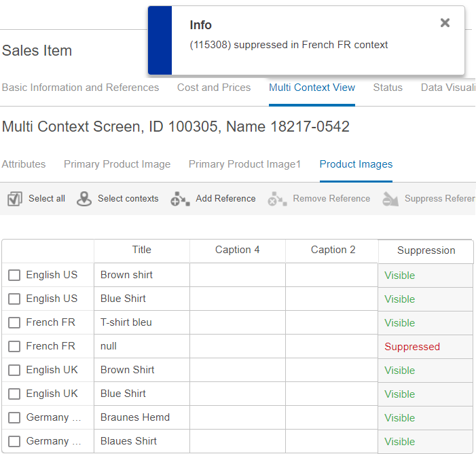The height and width of the screenshot is (454, 476).
Task: Select checkbox for Germany Braunes Hemd row
Action: [x=14, y=417]
